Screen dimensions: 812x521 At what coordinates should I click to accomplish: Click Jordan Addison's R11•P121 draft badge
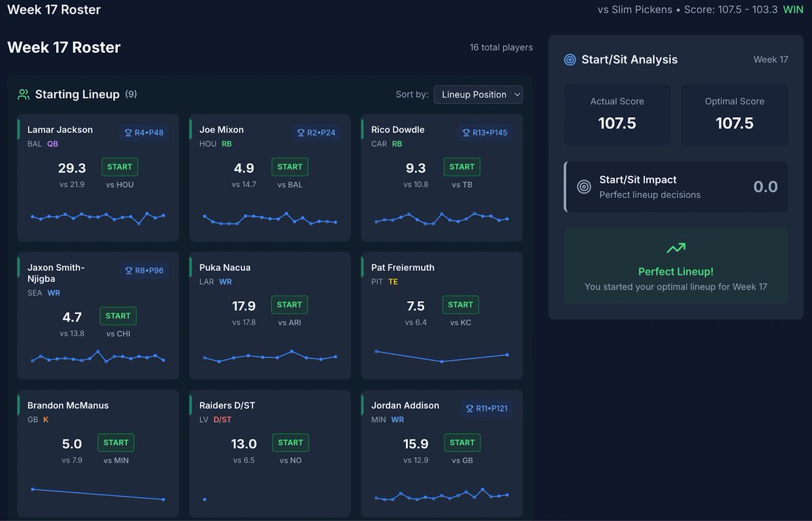pos(487,409)
